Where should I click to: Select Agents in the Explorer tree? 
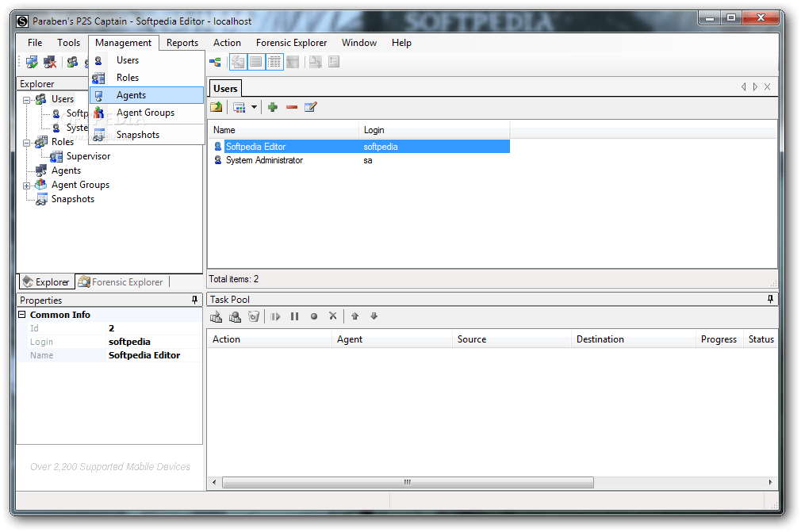pos(66,170)
